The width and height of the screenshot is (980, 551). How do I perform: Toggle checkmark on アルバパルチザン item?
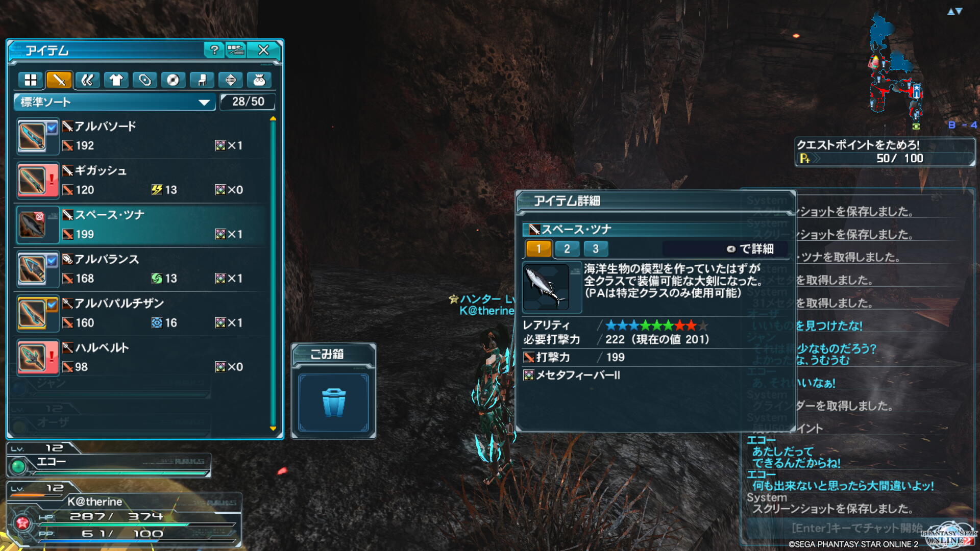(x=52, y=305)
